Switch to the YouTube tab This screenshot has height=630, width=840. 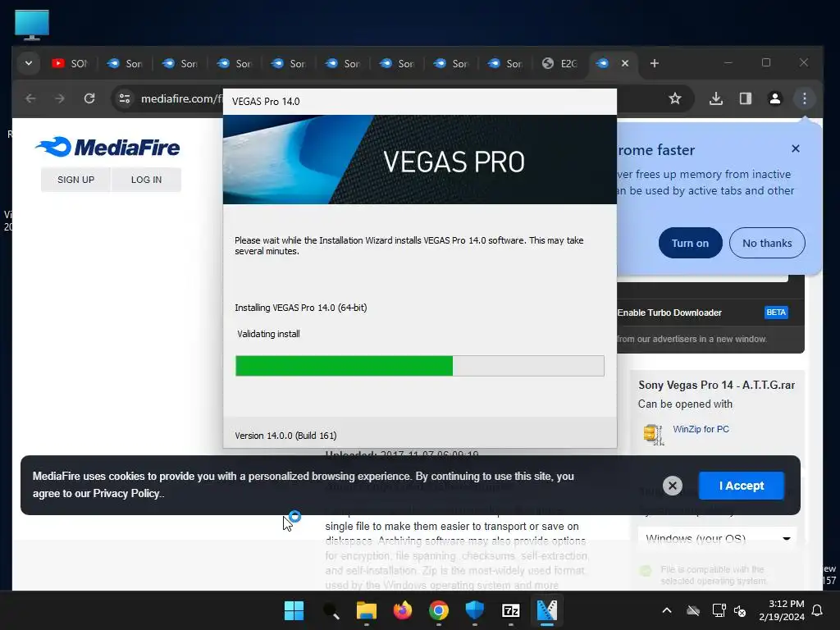tap(70, 63)
